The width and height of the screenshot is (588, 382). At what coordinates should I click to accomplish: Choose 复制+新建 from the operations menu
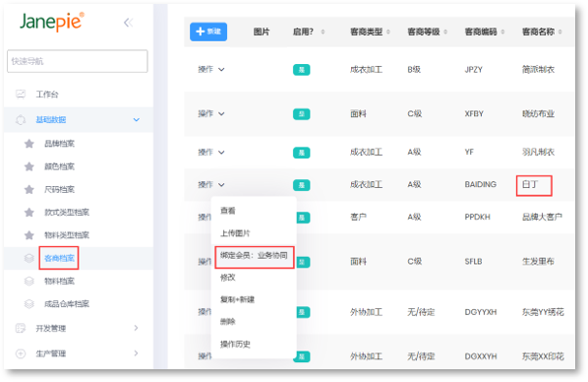coord(237,299)
